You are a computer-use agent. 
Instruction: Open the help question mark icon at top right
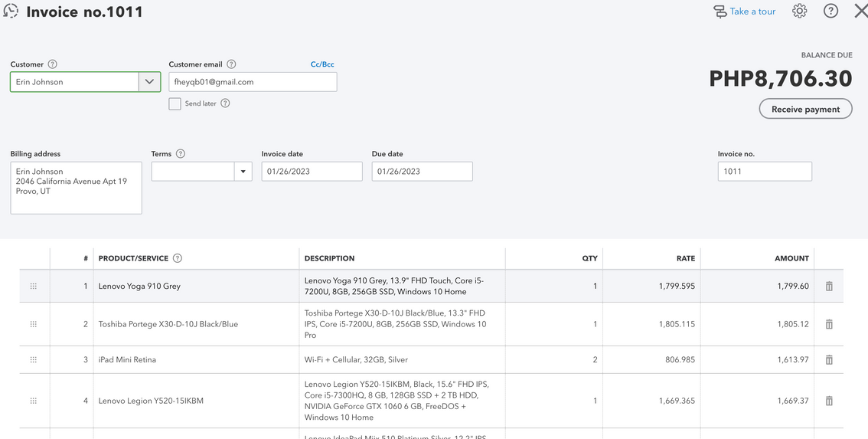pyautogui.click(x=830, y=11)
